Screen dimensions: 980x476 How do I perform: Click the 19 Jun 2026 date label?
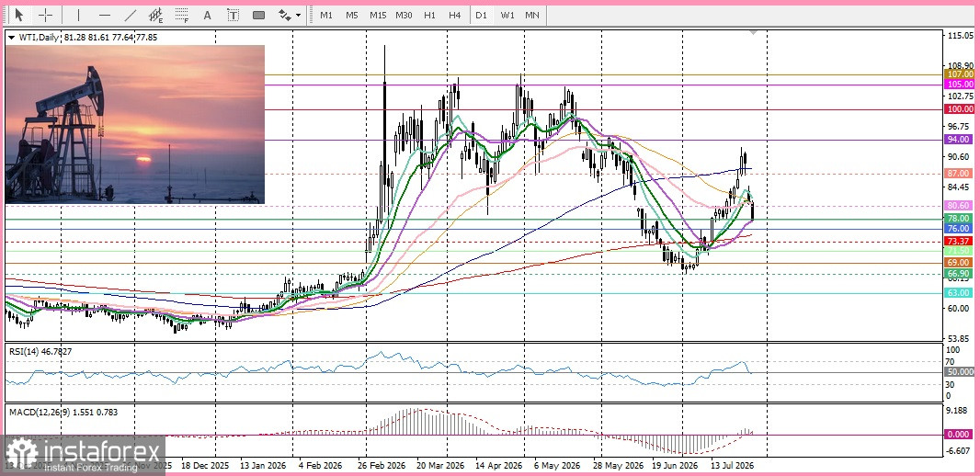click(x=675, y=466)
